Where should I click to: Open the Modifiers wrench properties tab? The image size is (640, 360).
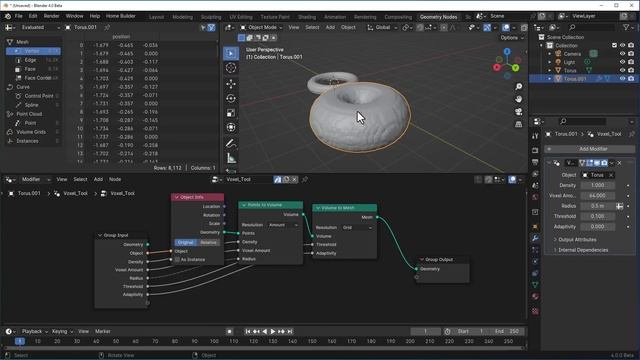pos(535,238)
